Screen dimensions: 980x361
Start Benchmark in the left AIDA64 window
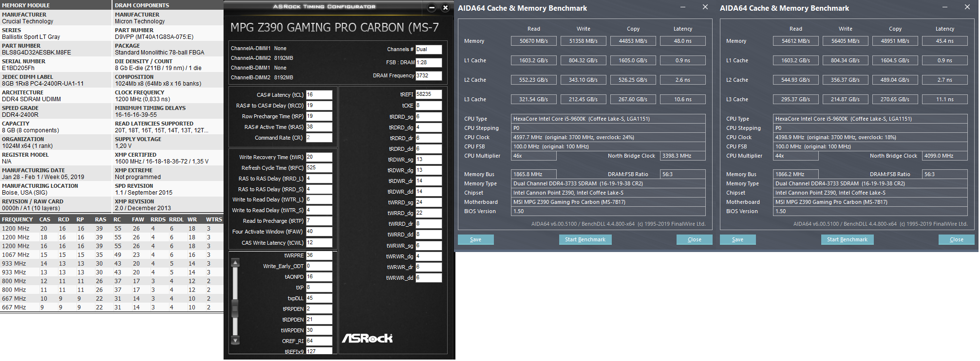[x=585, y=239]
